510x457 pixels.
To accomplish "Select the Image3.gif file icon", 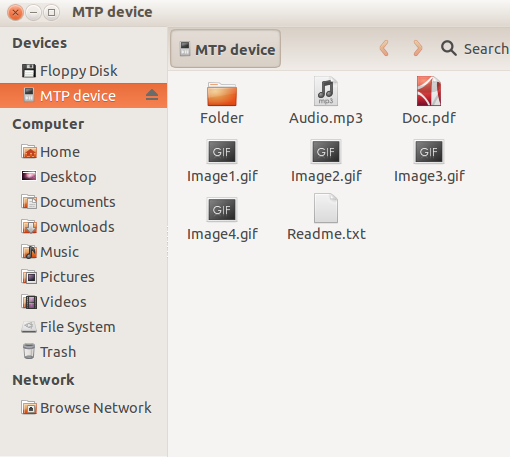I will point(429,152).
